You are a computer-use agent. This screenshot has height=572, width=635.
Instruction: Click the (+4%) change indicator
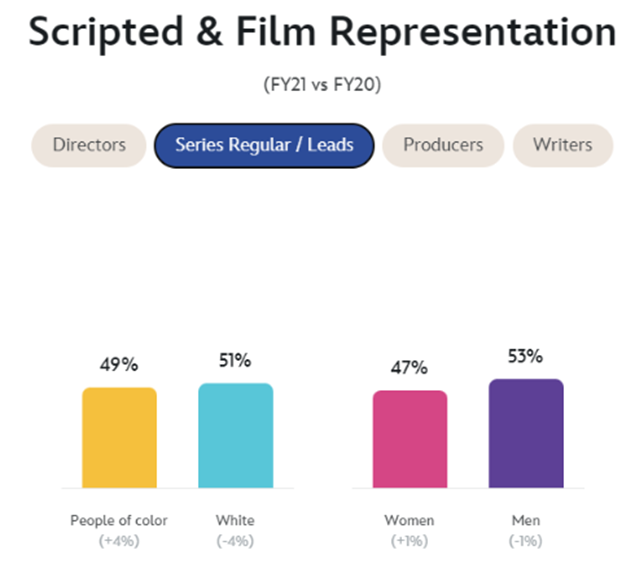click(x=119, y=541)
